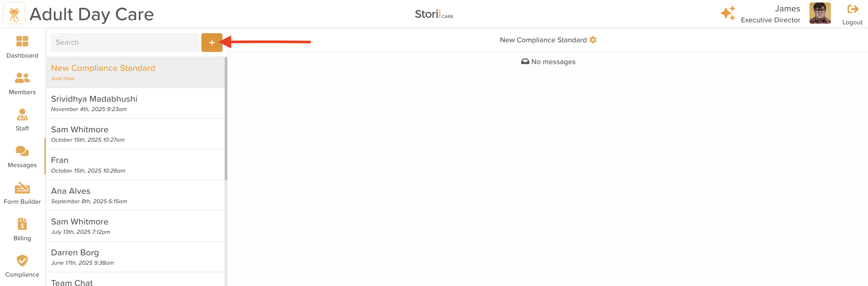Screen dimensions: 868x286
Task: Click the conversation list scrollbar
Action: click(226, 118)
